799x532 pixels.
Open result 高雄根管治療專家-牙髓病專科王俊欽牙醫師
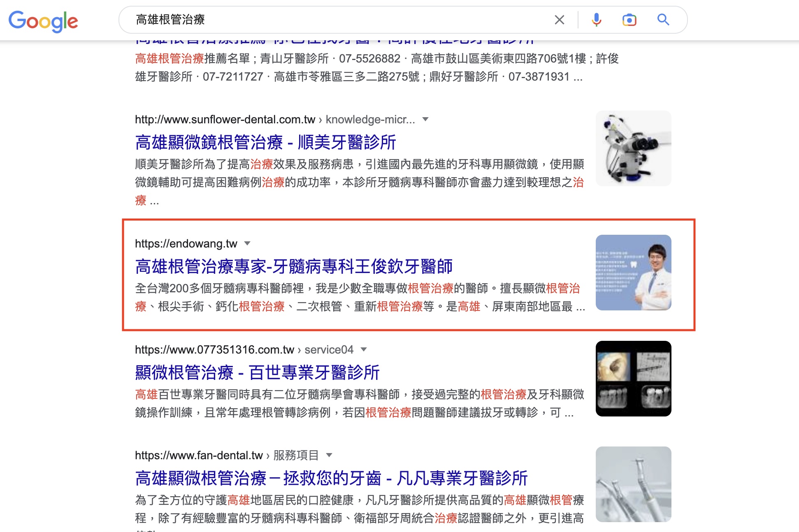point(294,266)
